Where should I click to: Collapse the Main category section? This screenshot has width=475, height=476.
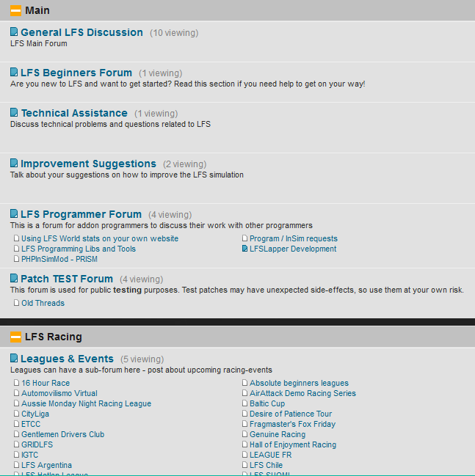[x=15, y=10]
